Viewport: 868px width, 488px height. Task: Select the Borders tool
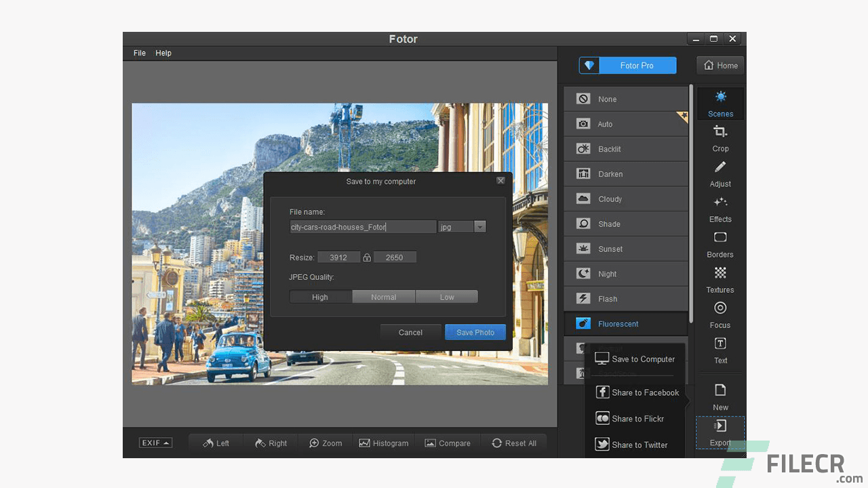click(x=720, y=245)
